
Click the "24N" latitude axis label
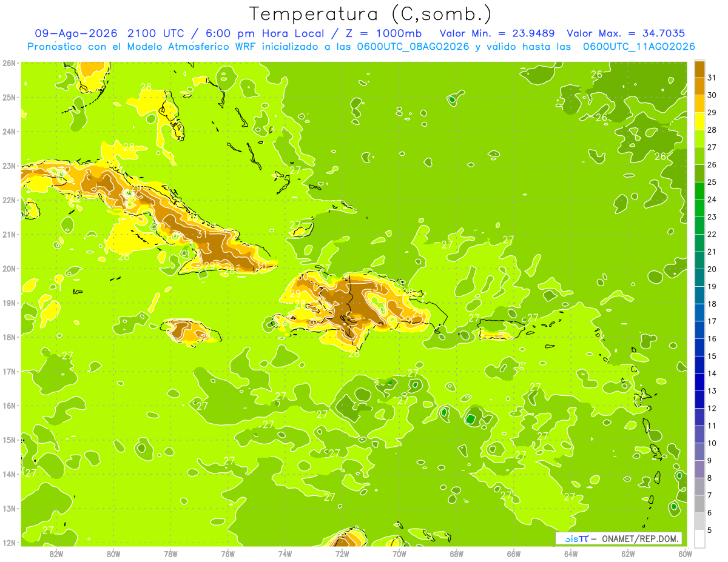point(8,132)
